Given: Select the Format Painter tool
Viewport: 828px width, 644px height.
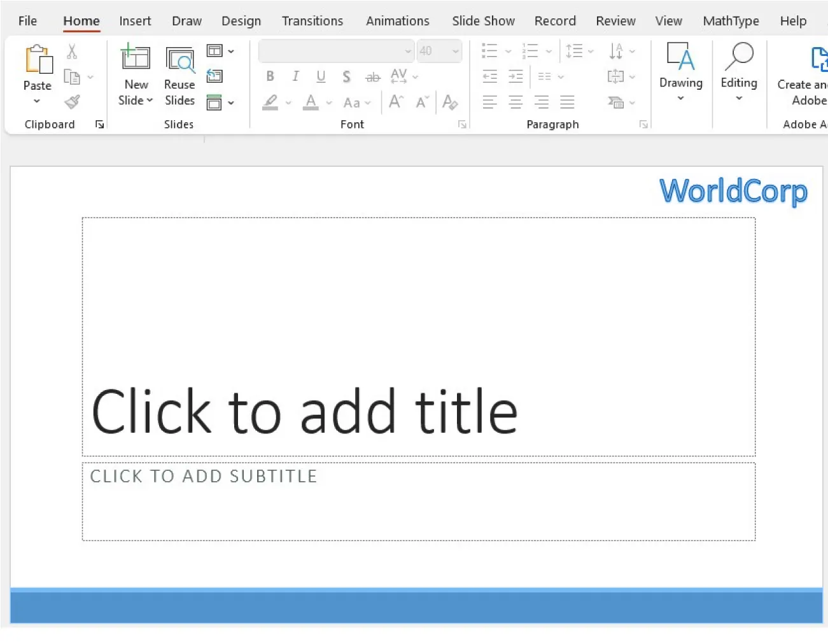Looking at the screenshot, I should click(72, 101).
